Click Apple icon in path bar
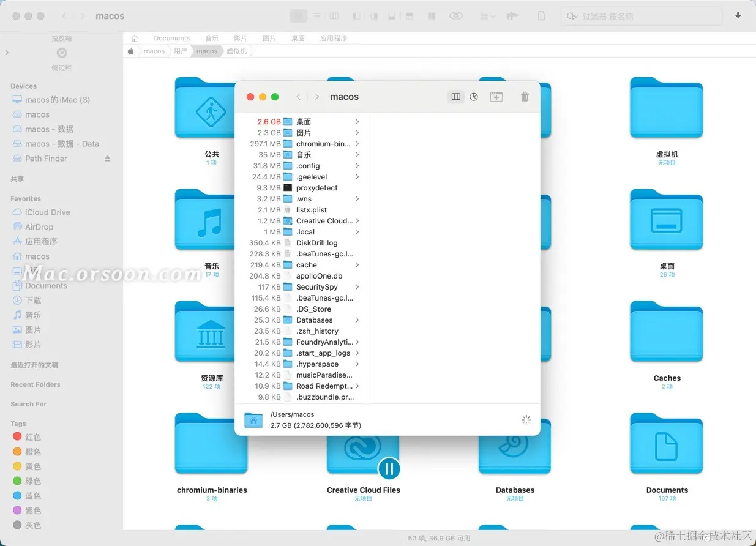Screen dimensions: 756x546 (131, 51)
